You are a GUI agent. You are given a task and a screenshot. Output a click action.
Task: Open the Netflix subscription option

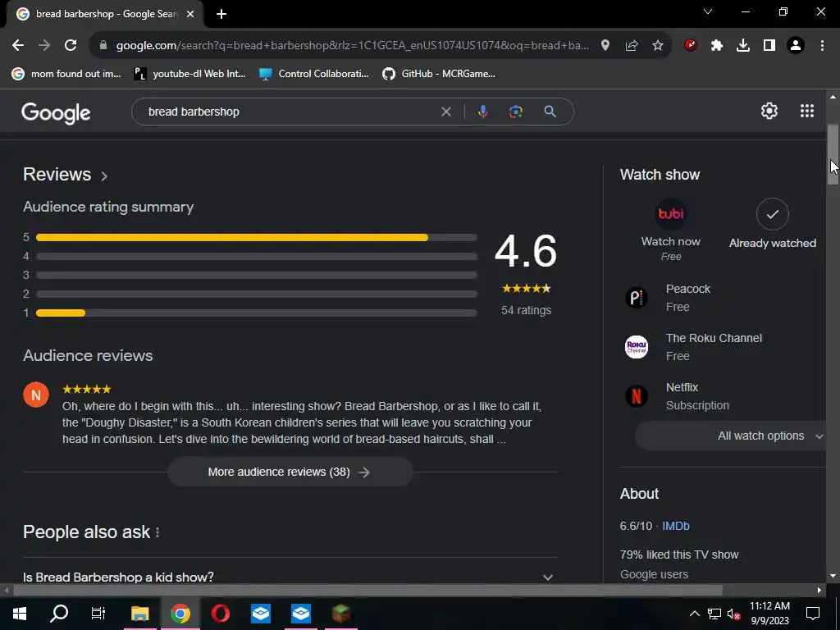pos(677,396)
